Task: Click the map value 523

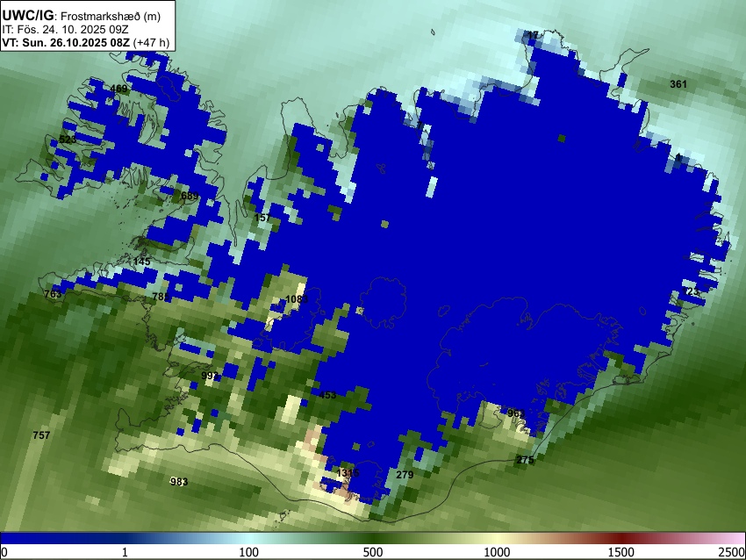Action: point(68,140)
